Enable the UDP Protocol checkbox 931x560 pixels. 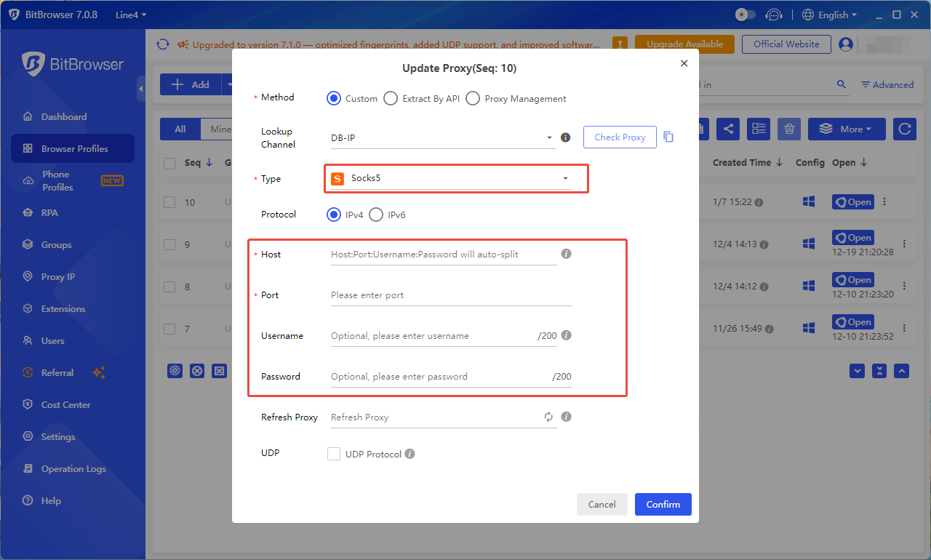(x=334, y=454)
